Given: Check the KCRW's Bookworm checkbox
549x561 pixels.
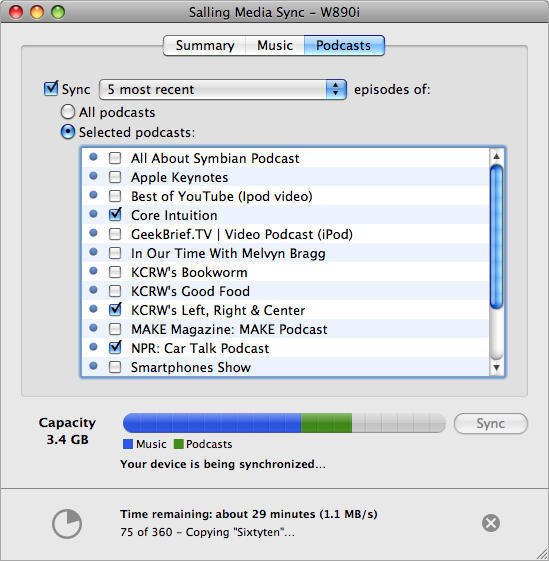Looking at the screenshot, I should click(115, 272).
